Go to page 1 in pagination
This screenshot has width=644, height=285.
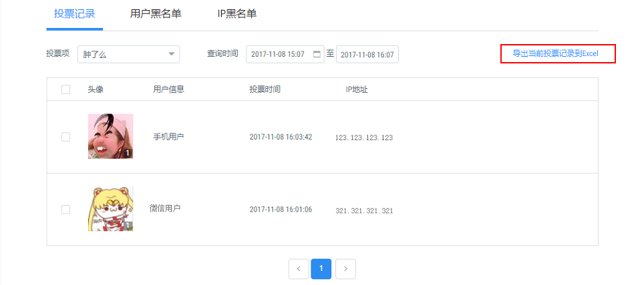[321, 268]
